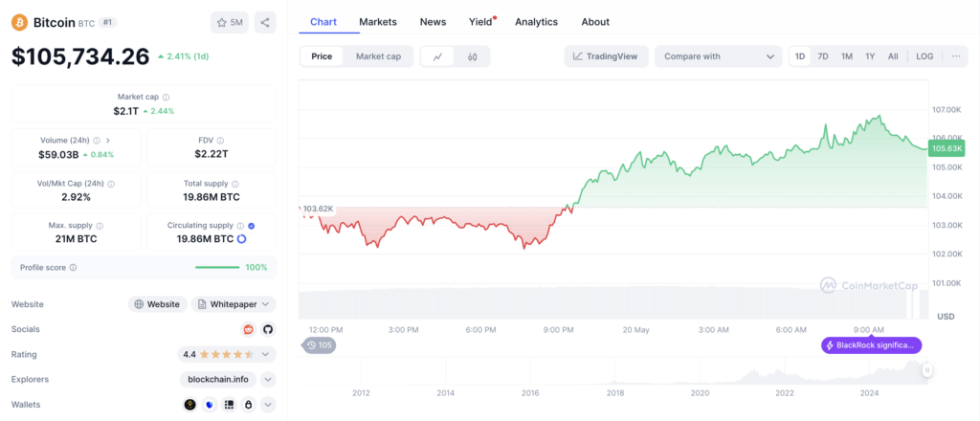Select the Market cap chart toggle
980x421 pixels.
[378, 56]
